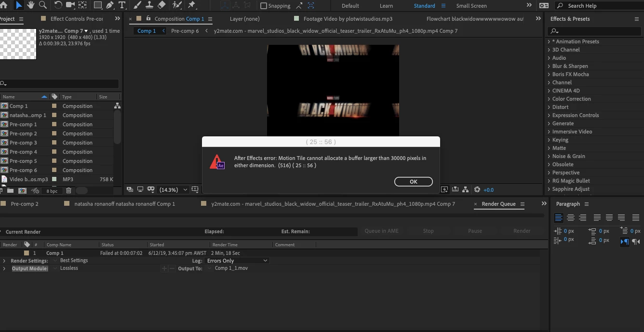Viewport: 644px width, 332px height.
Task: Open the Log Errors Only dropdown
Action: click(237, 261)
